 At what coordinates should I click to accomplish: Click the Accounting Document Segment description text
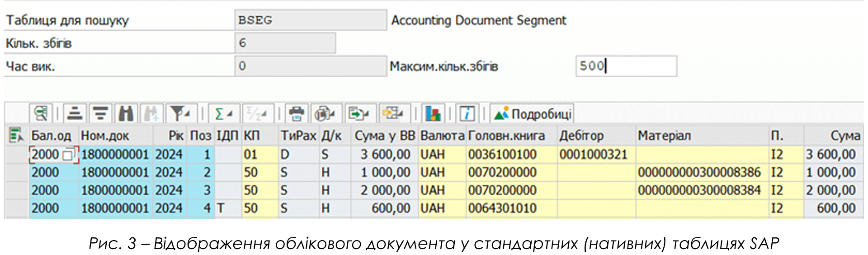479,20
